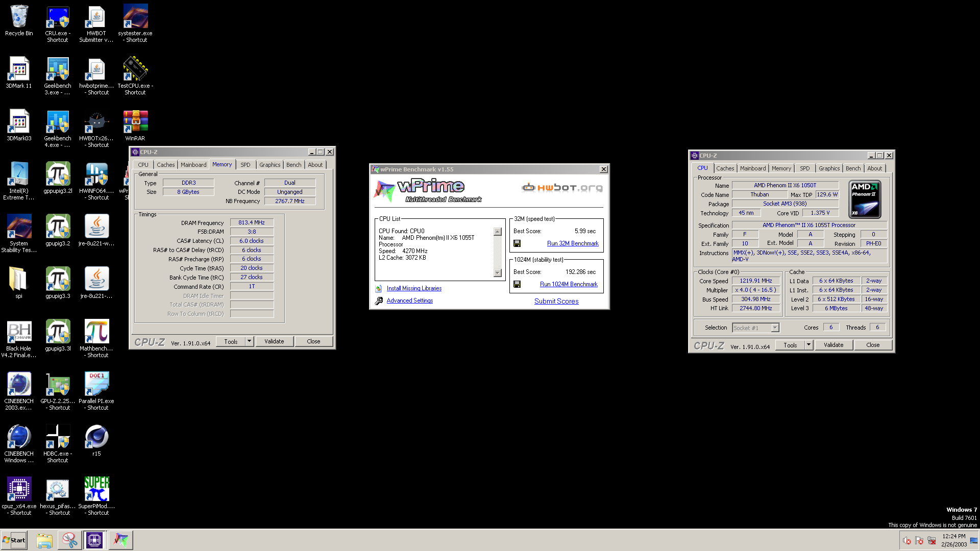This screenshot has width=980, height=551.
Task: Select the systester.exe shortcut icon
Action: 135,23
